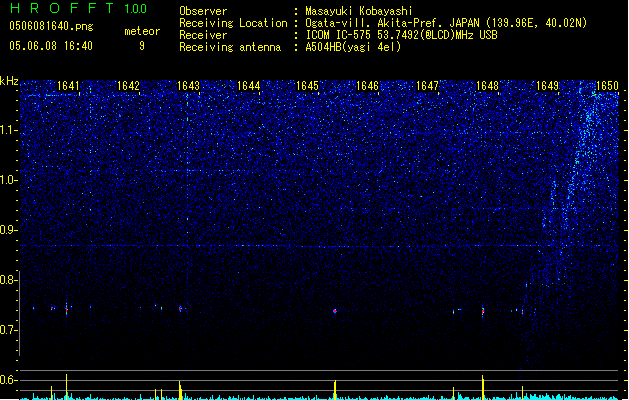
Task: Click the ICOM IC-575 53.7492 MHz text
Action: [401, 35]
